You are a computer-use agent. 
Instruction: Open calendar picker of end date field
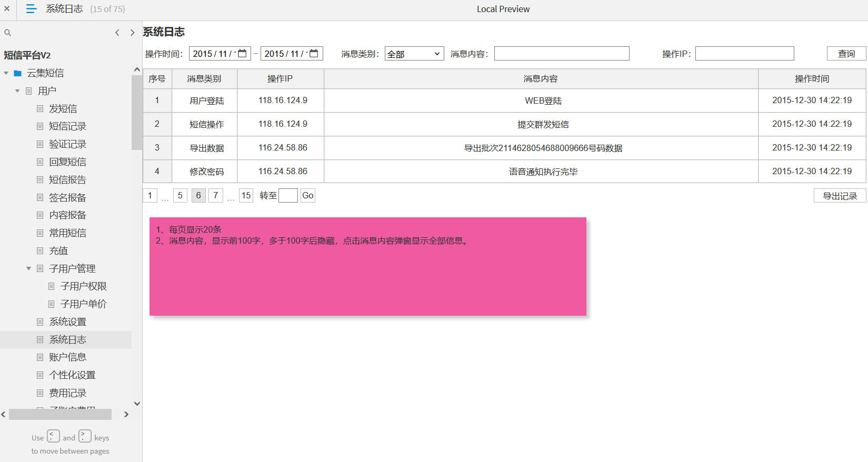(314, 53)
